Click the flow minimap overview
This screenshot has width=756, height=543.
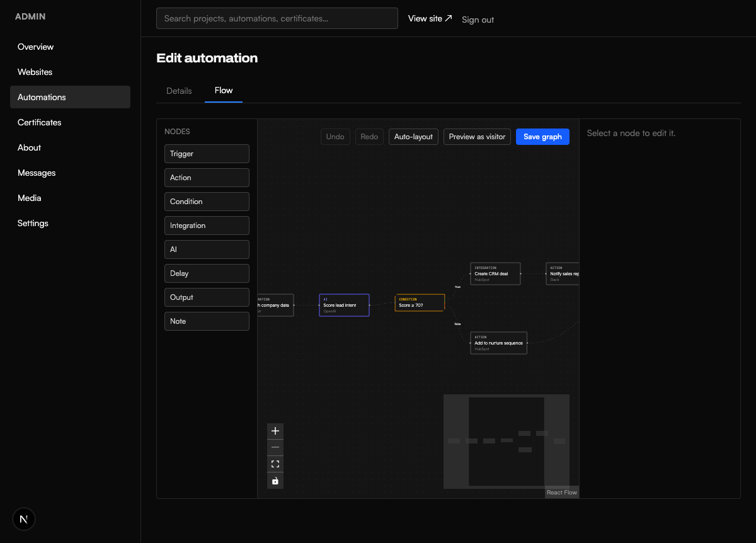coord(507,442)
